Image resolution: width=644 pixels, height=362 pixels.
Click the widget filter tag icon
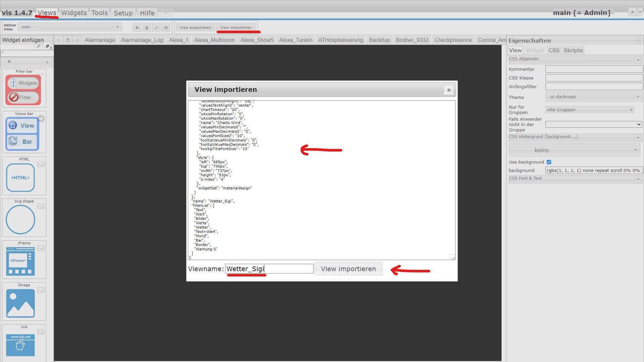47,46
